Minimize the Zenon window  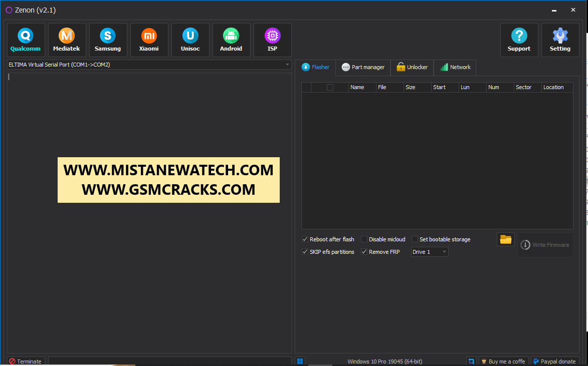[x=554, y=10]
